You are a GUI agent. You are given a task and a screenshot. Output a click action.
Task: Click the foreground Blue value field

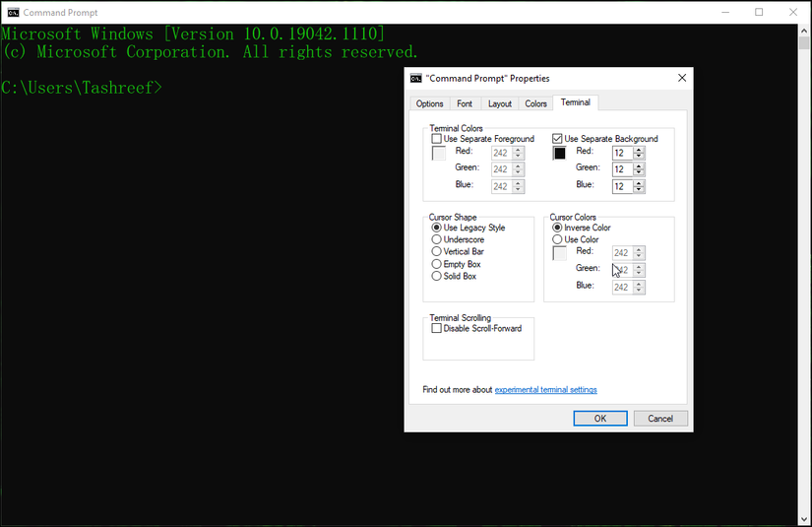[501, 186]
